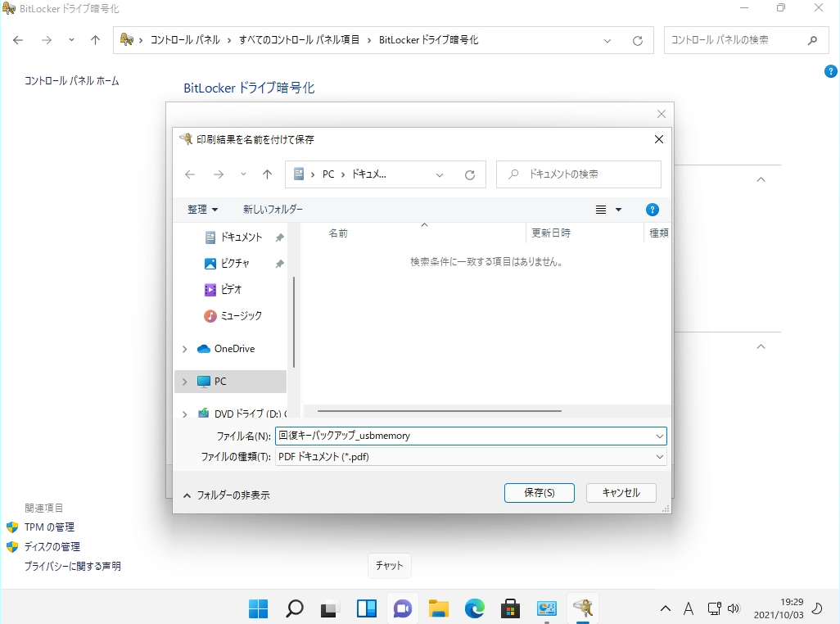Go back in the save dialog
The height and width of the screenshot is (624, 840).
pos(190,174)
